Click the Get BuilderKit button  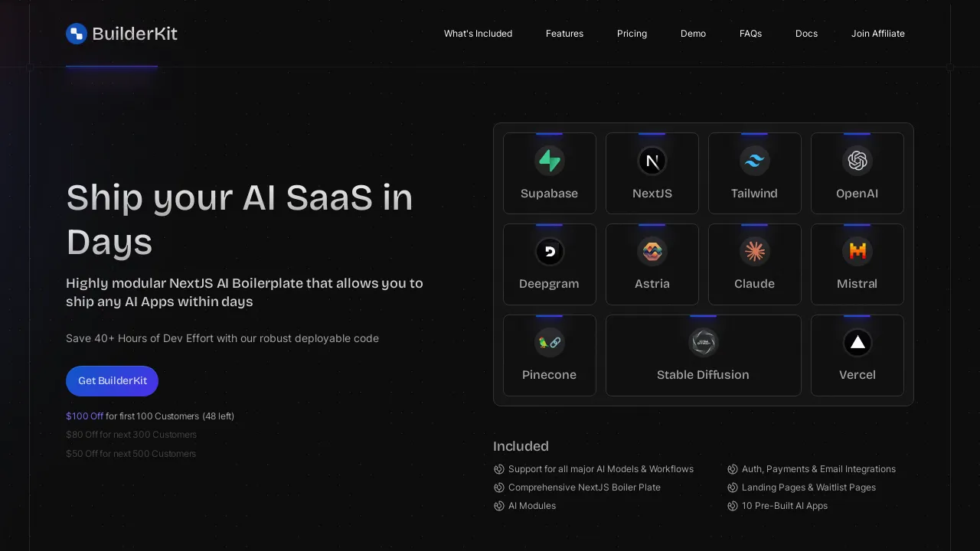112,381
